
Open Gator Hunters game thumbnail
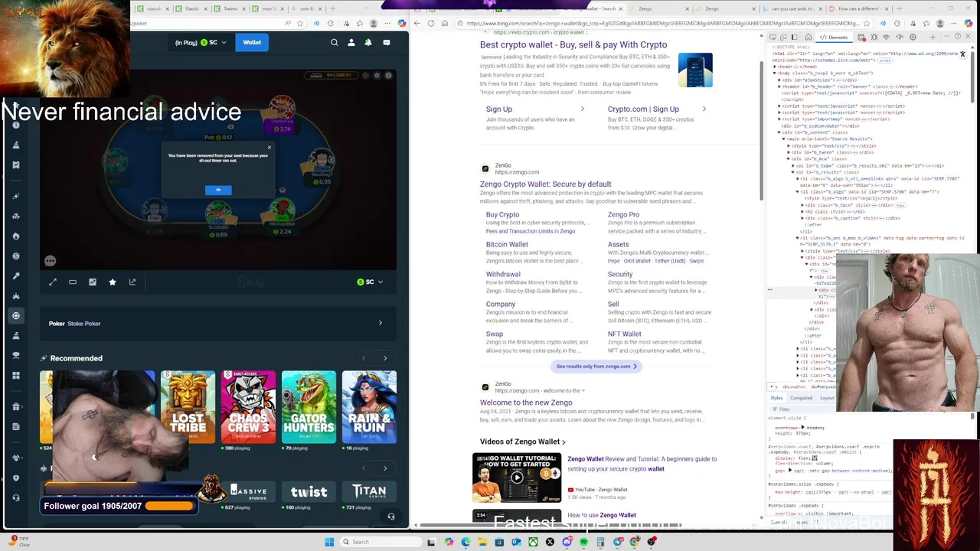tap(309, 407)
